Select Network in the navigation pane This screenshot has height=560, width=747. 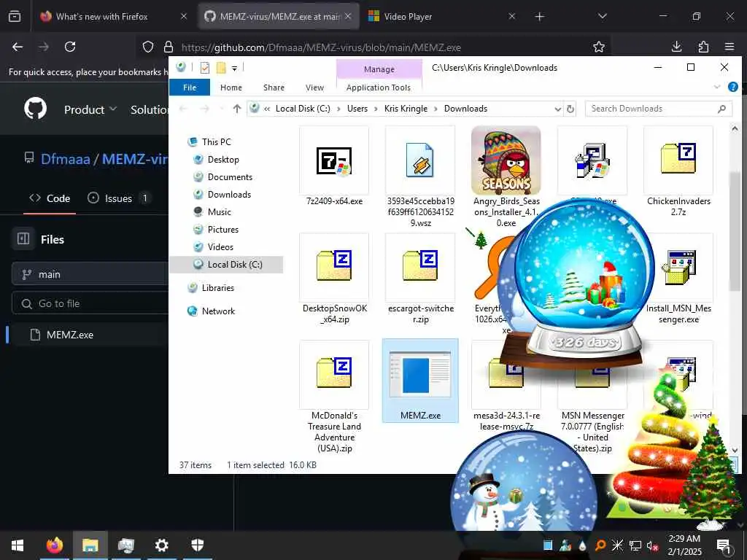217,311
